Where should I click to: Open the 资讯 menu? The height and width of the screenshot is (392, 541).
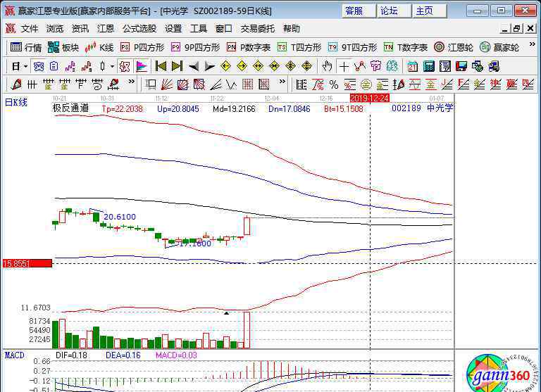80,29
